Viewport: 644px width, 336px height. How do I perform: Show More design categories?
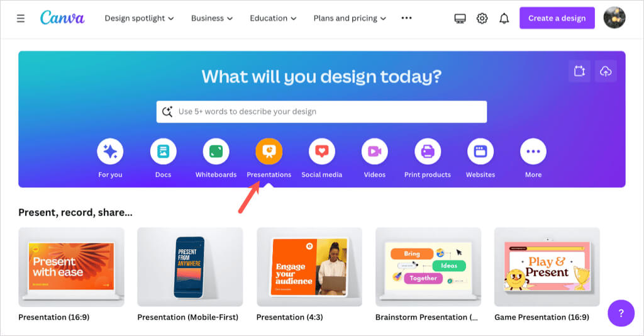(x=533, y=151)
